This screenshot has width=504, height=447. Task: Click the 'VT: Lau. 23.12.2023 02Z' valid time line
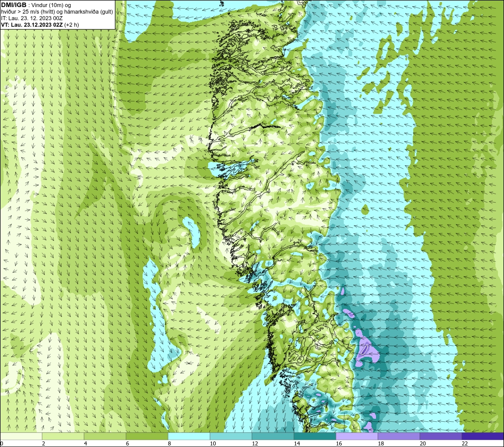point(32,25)
